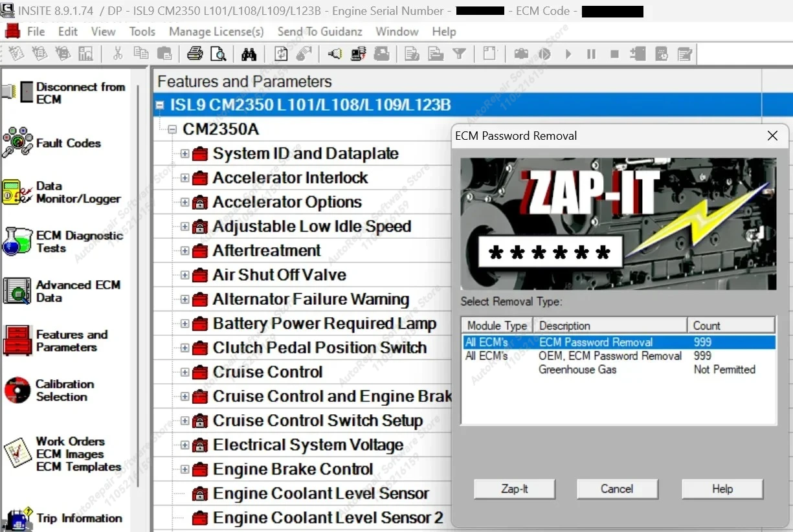Click the funnel Filter toolbar icon
This screenshot has height=532, width=793.
[459, 54]
